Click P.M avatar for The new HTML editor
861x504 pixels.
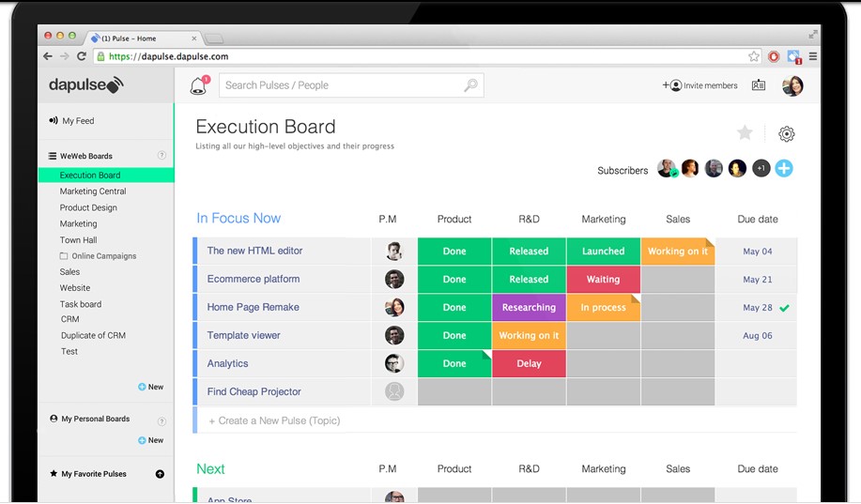click(394, 251)
